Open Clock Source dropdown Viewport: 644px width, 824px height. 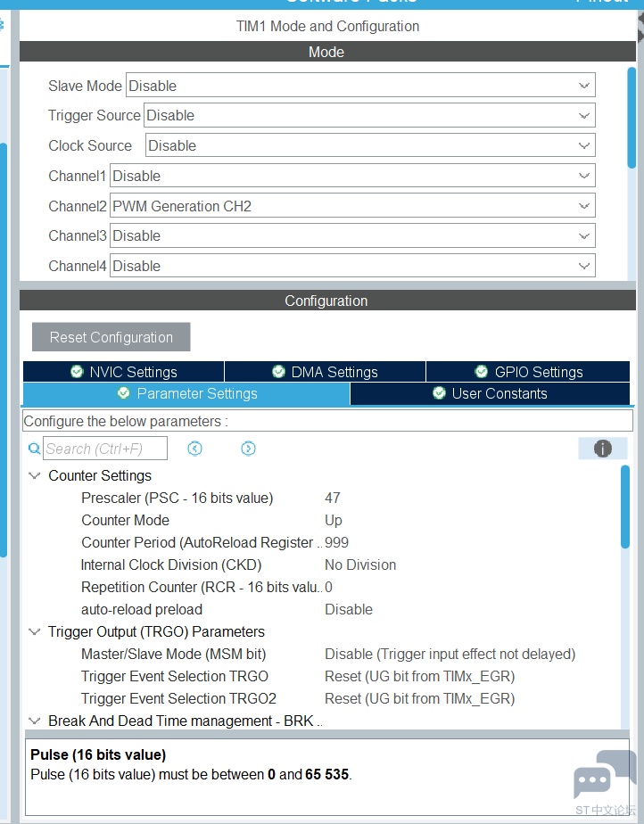371,145
